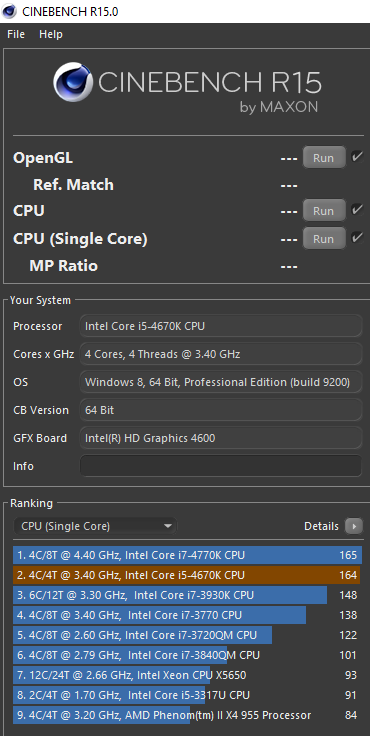The height and width of the screenshot is (736, 370).
Task: Click the Details arrow icon in Ranking
Action: point(354,526)
